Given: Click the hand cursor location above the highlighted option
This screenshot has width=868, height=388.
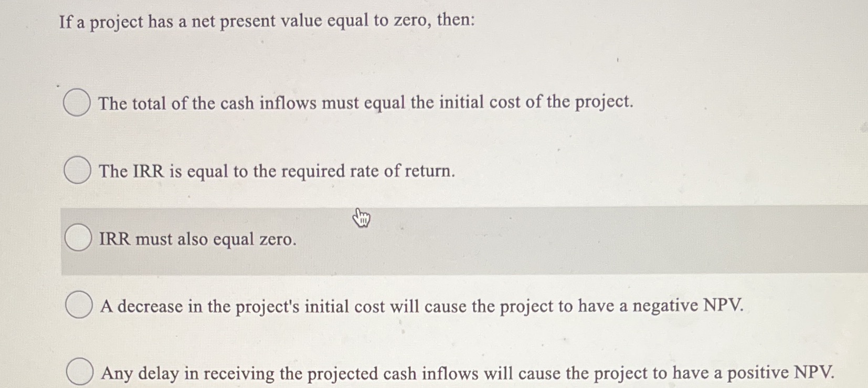Looking at the screenshot, I should (x=362, y=217).
